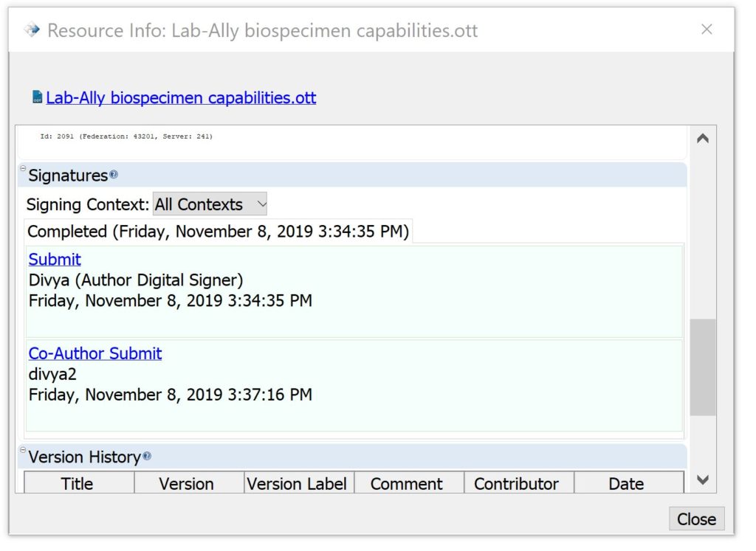Click the Version Label column header
The image size is (756, 551).
pos(297,484)
